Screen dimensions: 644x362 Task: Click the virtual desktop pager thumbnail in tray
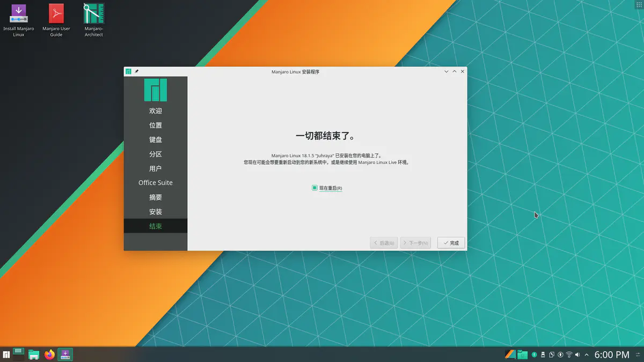(x=510, y=354)
